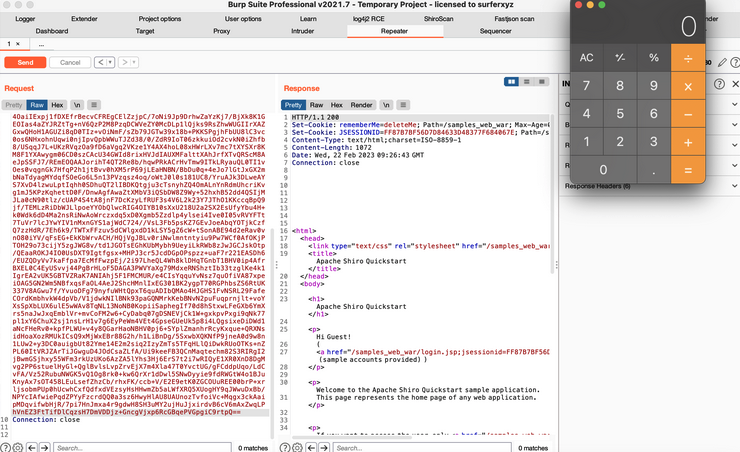This screenshot has height=452, width=740.
Task: Go back to previous request in history
Action: (x=101, y=62)
